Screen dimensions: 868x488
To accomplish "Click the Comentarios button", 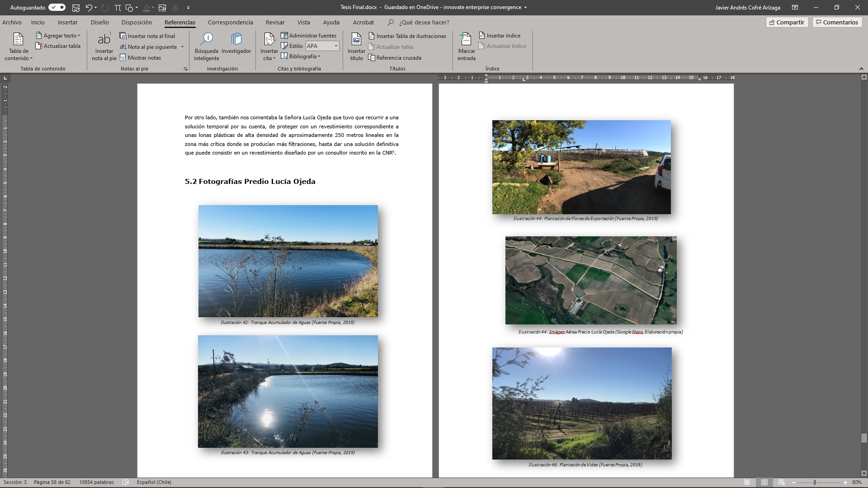I will pyautogui.click(x=837, y=22).
